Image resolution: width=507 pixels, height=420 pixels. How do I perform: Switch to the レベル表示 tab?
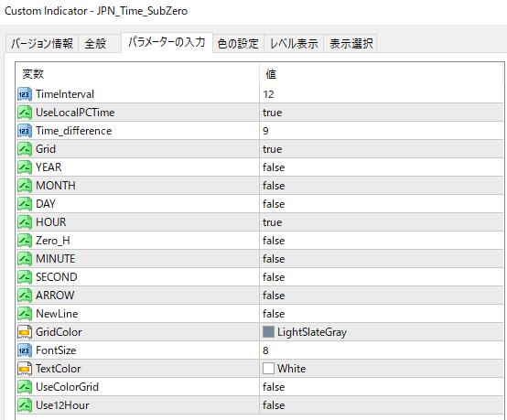pyautogui.click(x=294, y=43)
